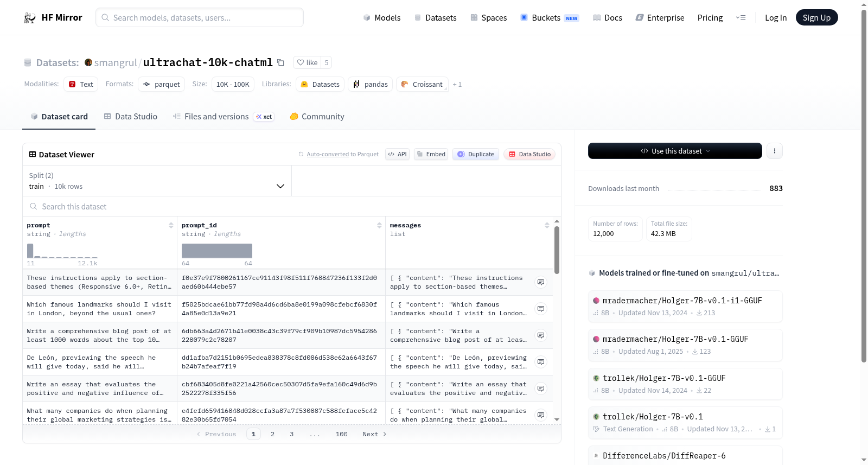Click the Datasets library tag
Image resolution: width=868 pixels, height=465 pixels.
pos(320,84)
